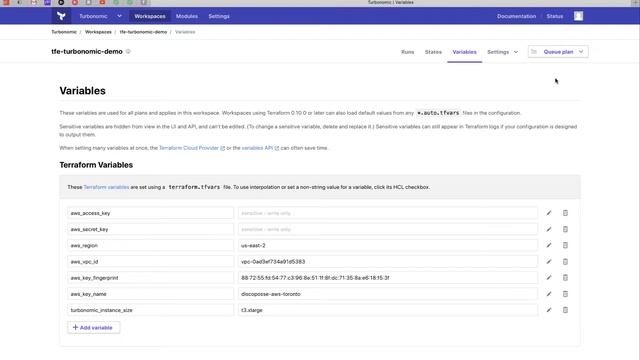
Task: Click the aws_key_fingerprint key field
Action: pyautogui.click(x=151, y=278)
